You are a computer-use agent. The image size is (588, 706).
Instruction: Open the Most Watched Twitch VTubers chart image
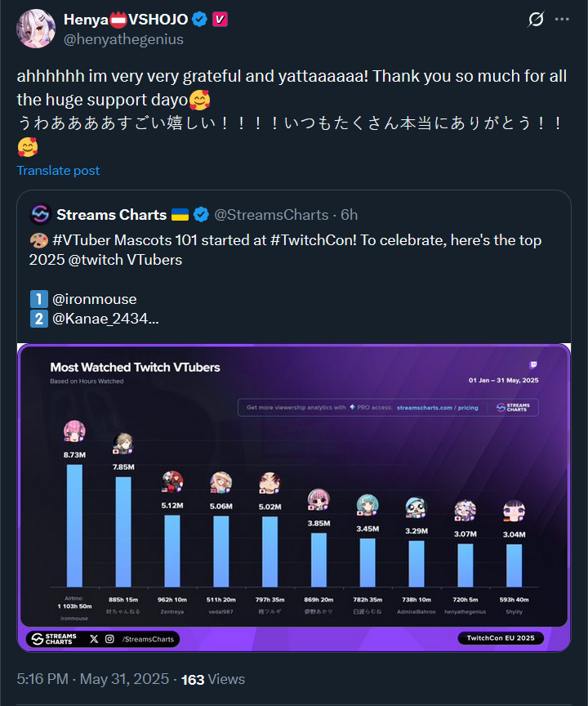pos(294,498)
